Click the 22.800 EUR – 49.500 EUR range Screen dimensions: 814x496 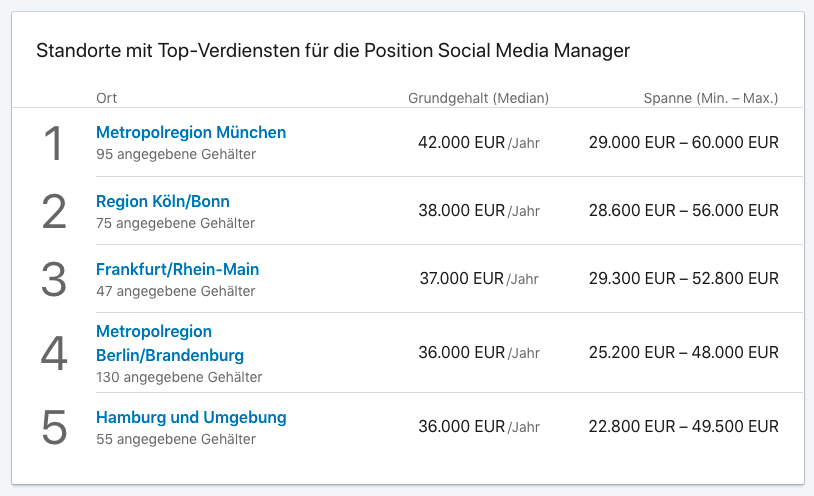[x=683, y=426]
